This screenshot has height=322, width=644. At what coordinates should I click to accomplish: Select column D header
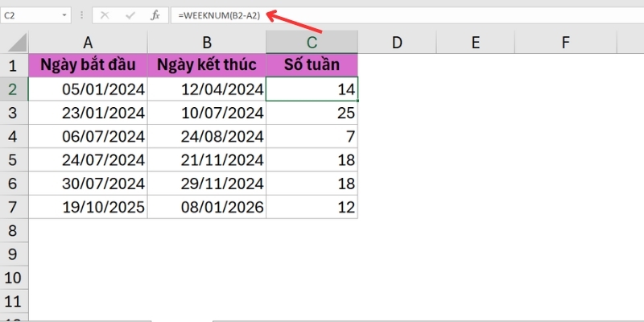point(396,42)
